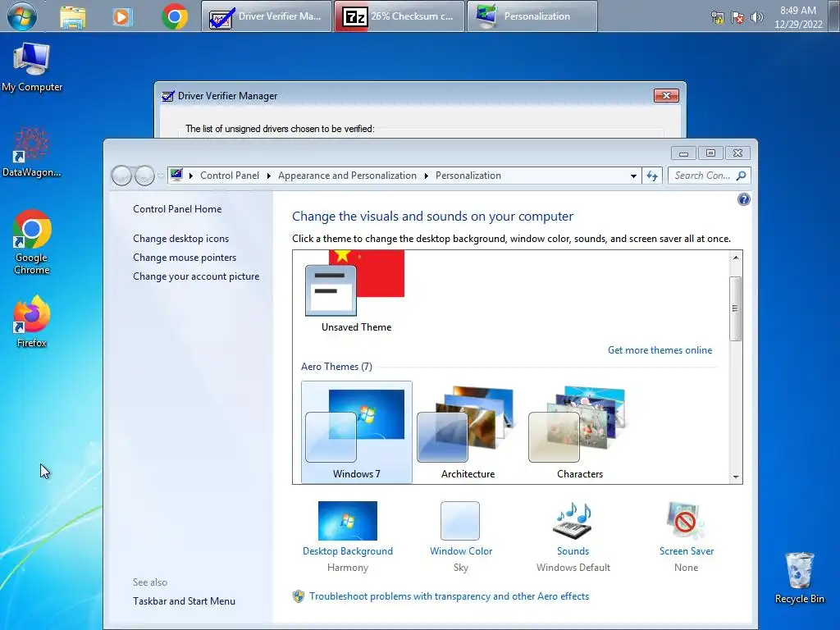Expand arrow after Control Panel breadcrumb

click(x=268, y=176)
